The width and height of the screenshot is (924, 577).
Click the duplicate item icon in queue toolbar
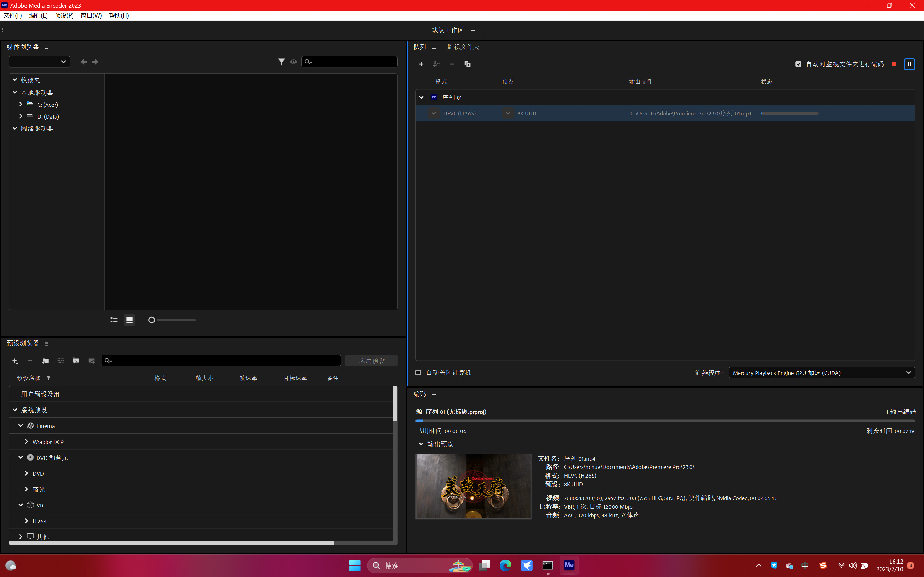tap(467, 64)
